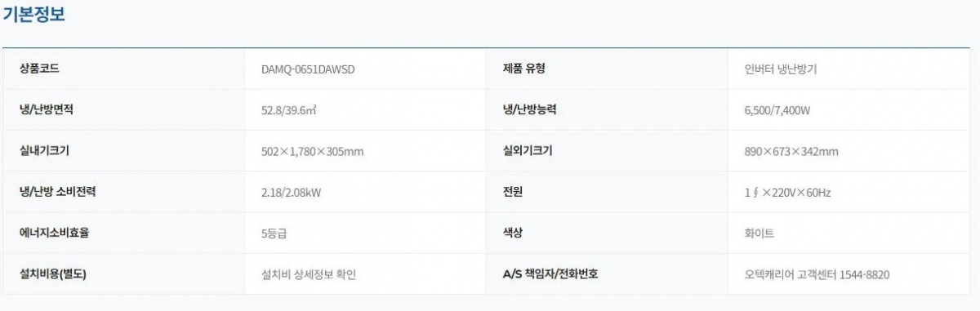Click the 52.8/39.6㎡ area value
Image resolution: width=980 pixels, height=311 pixels.
(283, 110)
